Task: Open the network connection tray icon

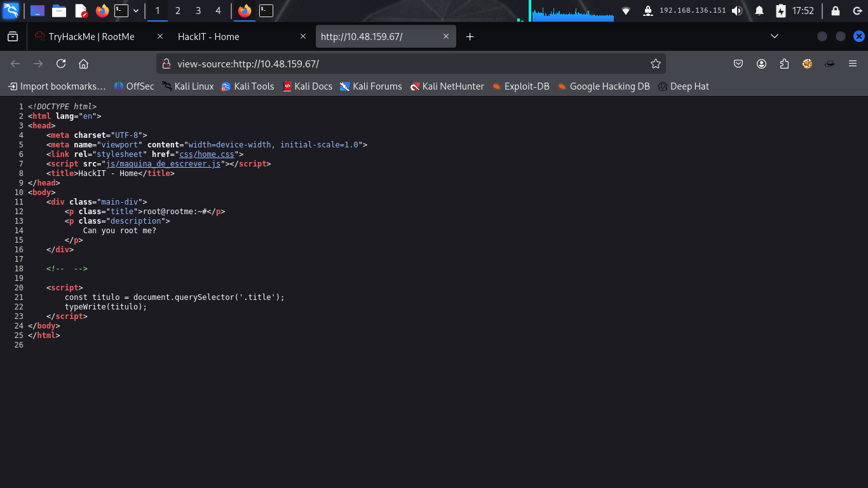Action: pos(626,11)
